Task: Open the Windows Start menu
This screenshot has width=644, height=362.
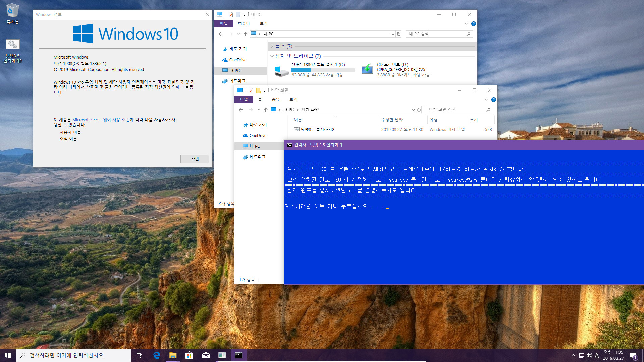Action: click(x=8, y=355)
